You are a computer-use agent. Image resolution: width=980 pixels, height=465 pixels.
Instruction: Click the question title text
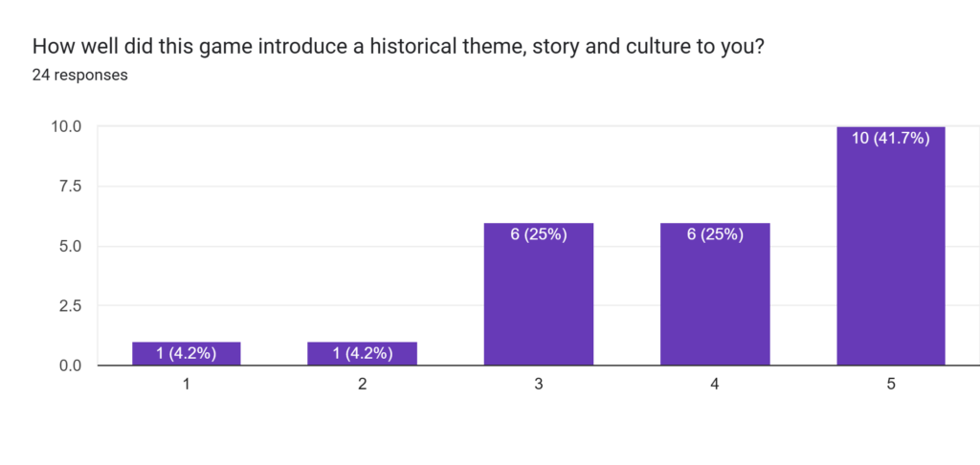[x=397, y=47]
